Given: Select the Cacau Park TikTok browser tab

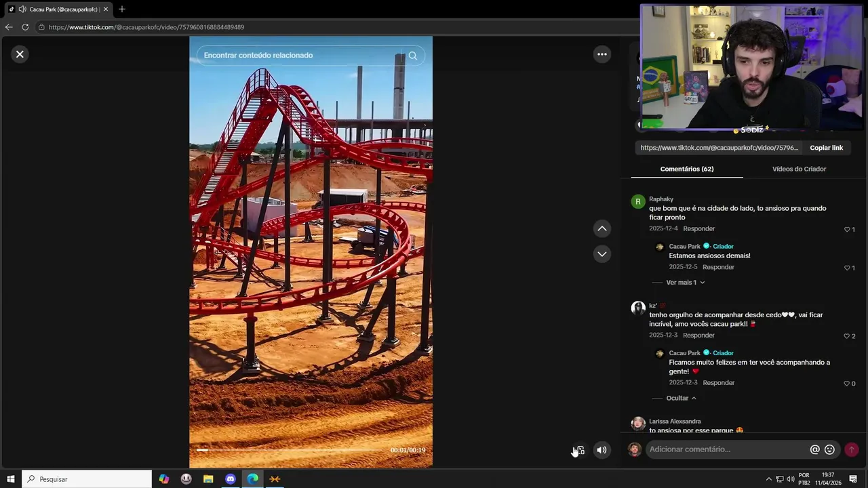Looking at the screenshot, I should pos(64,9).
